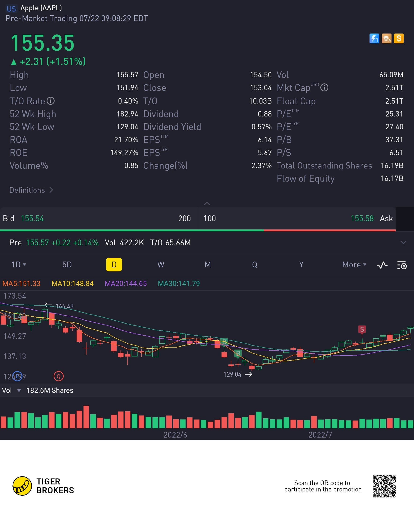Tap the 182.6M Shares volume text

click(x=50, y=390)
